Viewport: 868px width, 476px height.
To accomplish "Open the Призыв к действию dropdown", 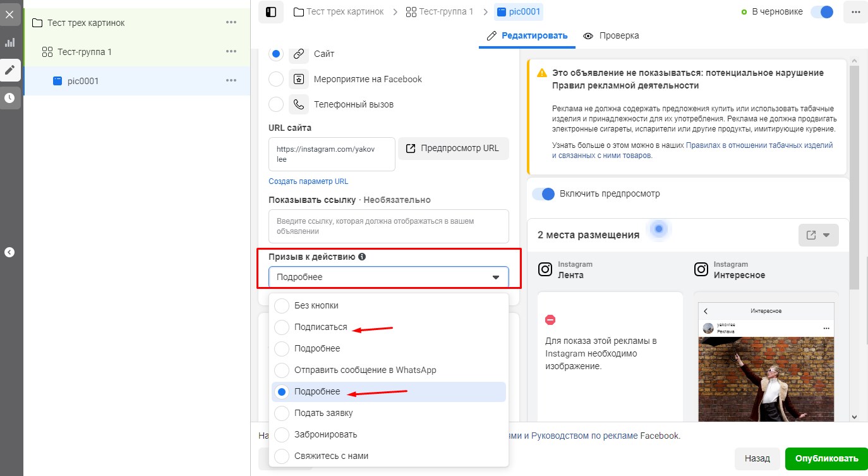I will pyautogui.click(x=389, y=278).
